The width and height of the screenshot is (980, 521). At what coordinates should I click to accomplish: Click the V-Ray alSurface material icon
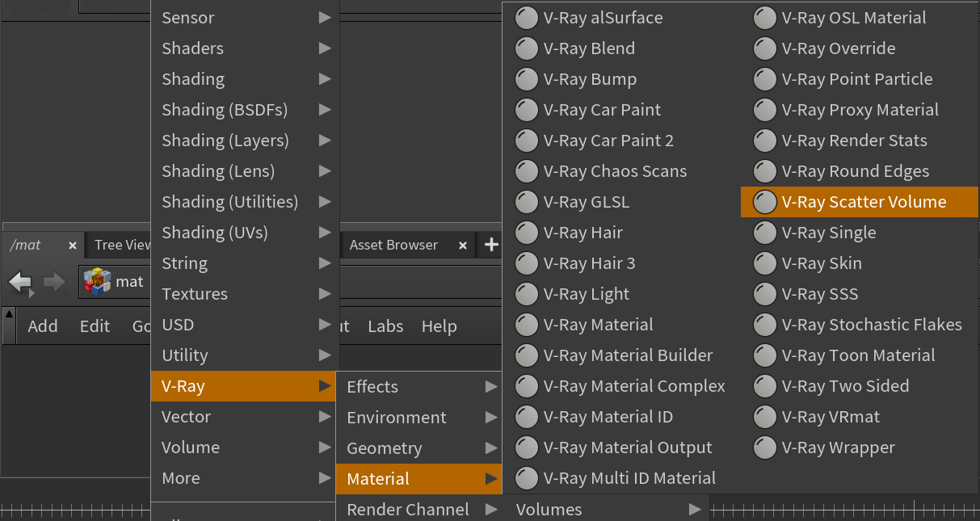click(x=527, y=18)
